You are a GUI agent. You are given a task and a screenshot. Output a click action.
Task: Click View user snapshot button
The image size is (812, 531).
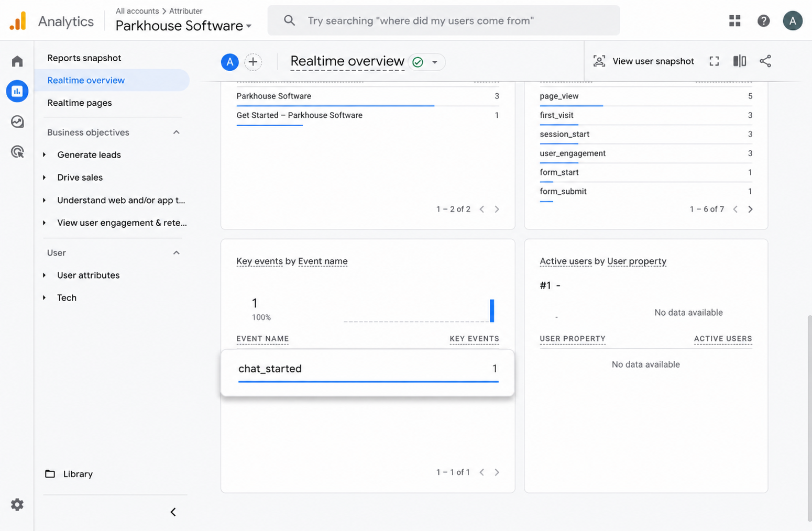(644, 61)
